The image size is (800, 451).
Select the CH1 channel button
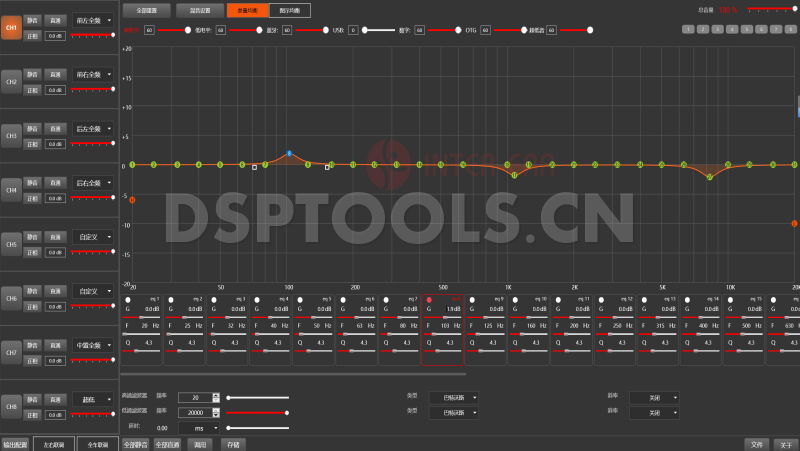(x=11, y=27)
